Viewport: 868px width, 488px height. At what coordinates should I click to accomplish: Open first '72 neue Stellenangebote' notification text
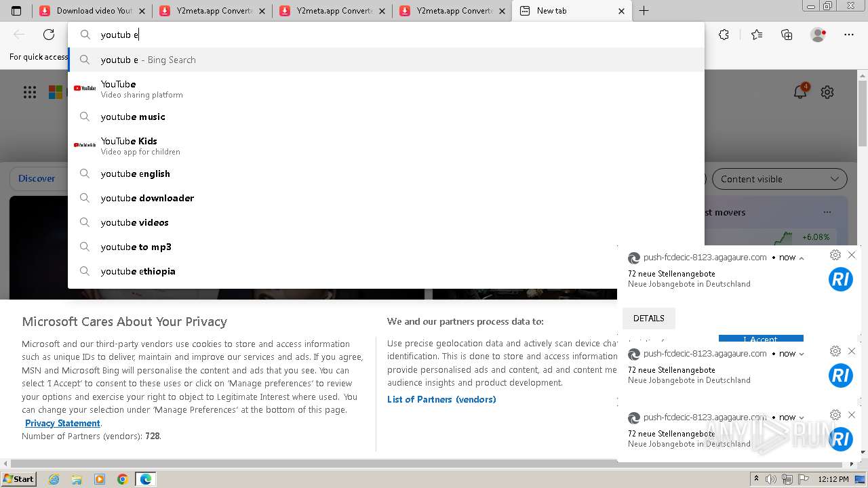(x=671, y=274)
